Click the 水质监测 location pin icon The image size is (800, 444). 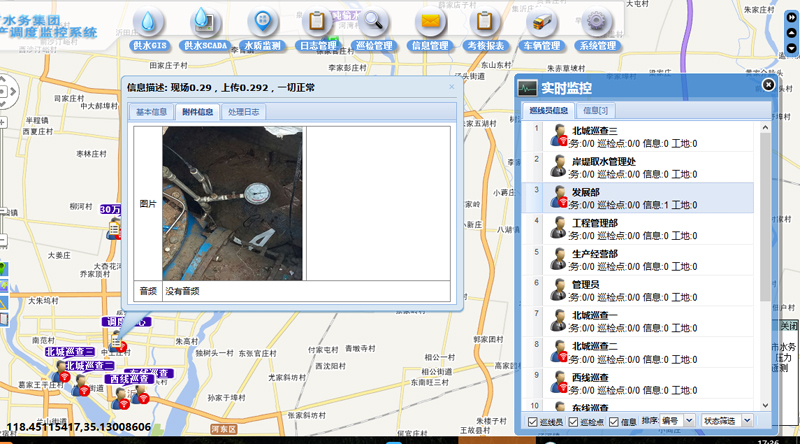pyautogui.click(x=264, y=22)
